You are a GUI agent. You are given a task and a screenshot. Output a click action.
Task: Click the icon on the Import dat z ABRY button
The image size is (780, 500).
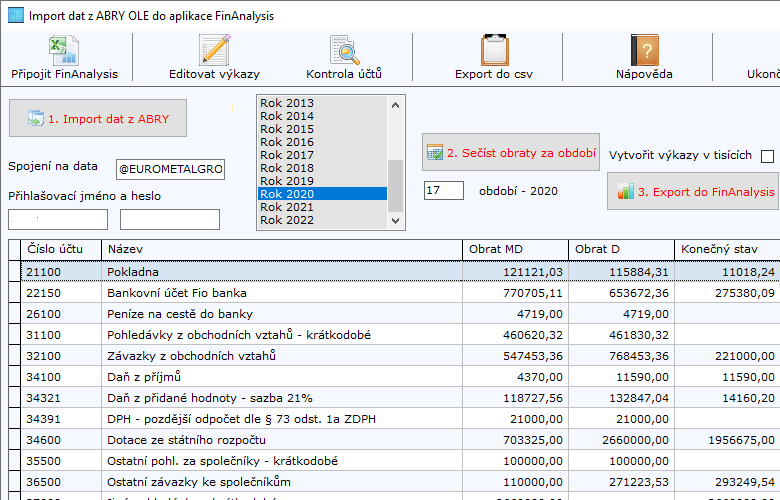35,118
